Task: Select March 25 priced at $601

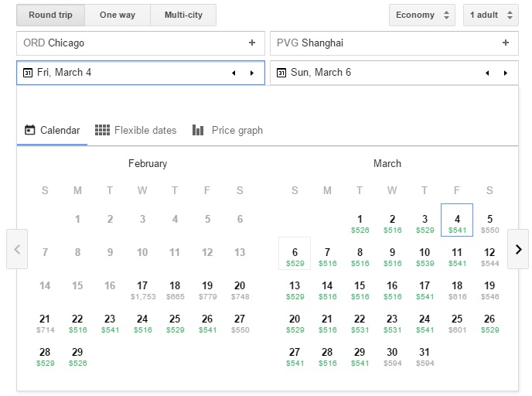Action: (457, 323)
